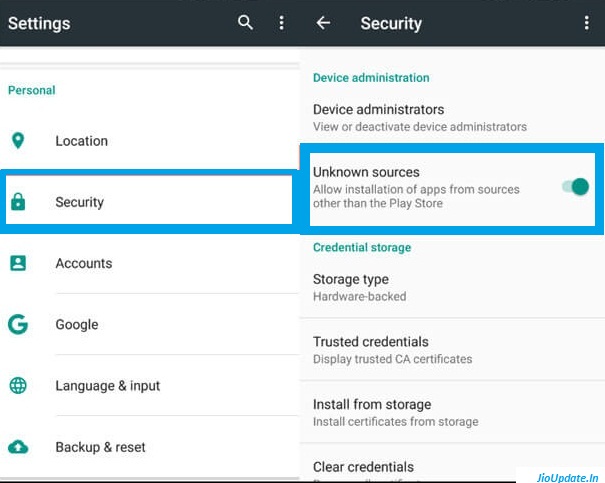
Task: Open the Security screen overflow menu
Action: coord(586,23)
